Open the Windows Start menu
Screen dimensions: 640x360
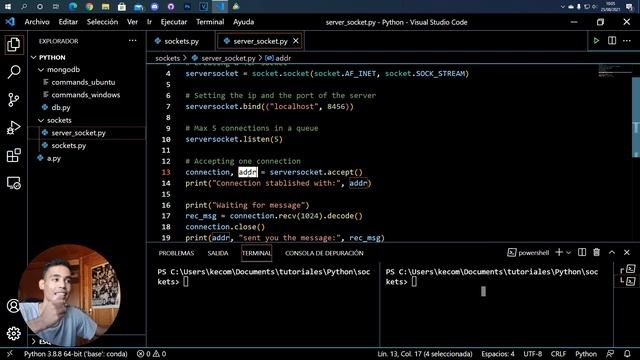coord(8,7)
